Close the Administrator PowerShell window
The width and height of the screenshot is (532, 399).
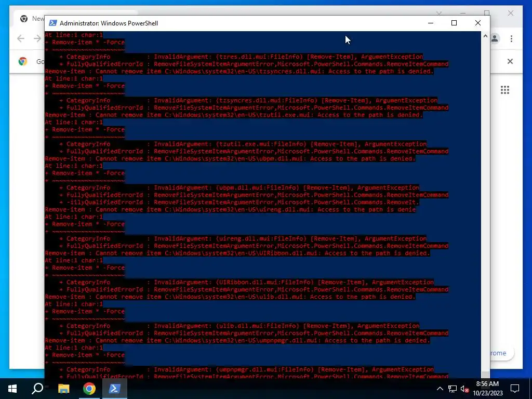[478, 23]
